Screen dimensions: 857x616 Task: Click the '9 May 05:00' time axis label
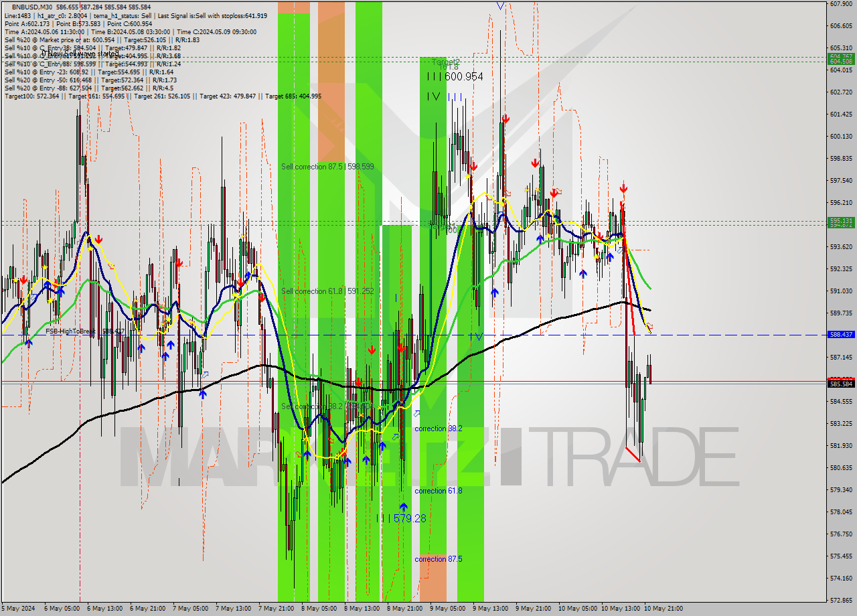pos(449,609)
